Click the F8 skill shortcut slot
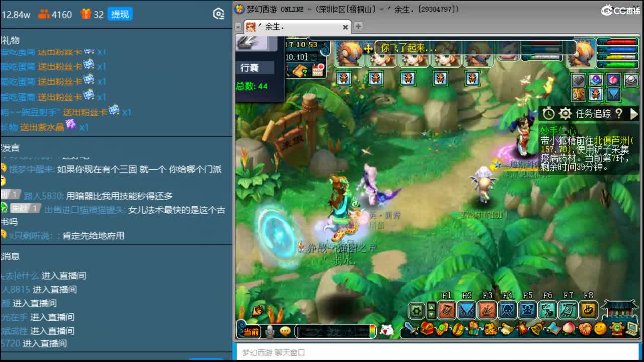The height and width of the screenshot is (362, 644). click(x=588, y=311)
